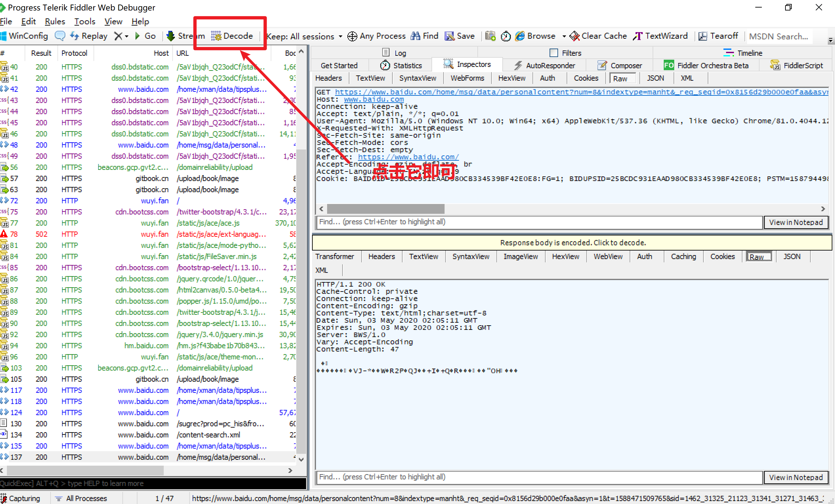
Task: Open the Log tab
Action: click(394, 53)
